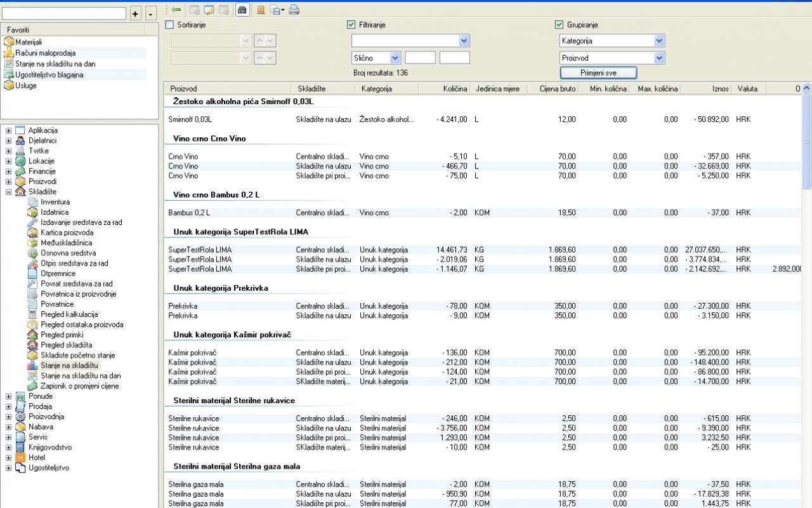Click the printer icon in toolbar
812x508 pixels.
pyautogui.click(x=294, y=10)
